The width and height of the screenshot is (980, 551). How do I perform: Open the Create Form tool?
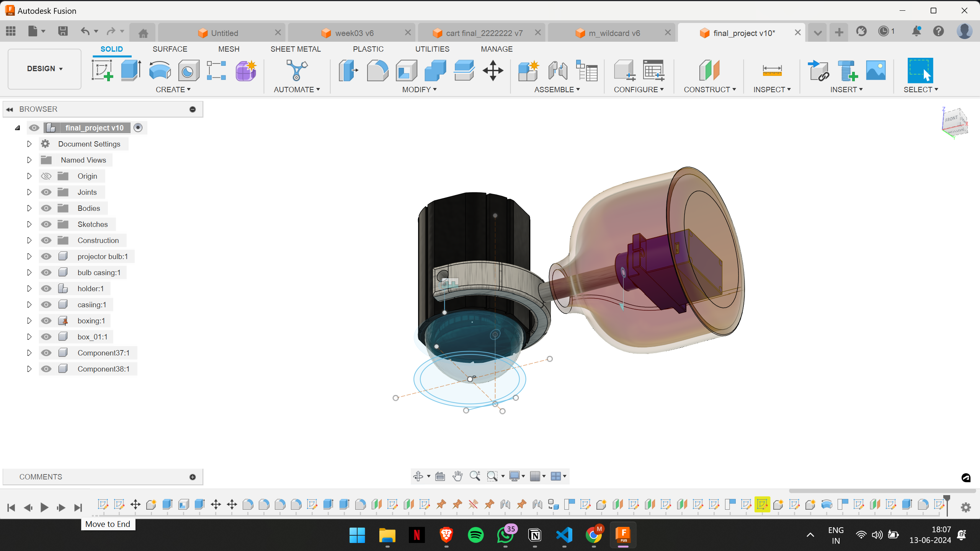246,70
